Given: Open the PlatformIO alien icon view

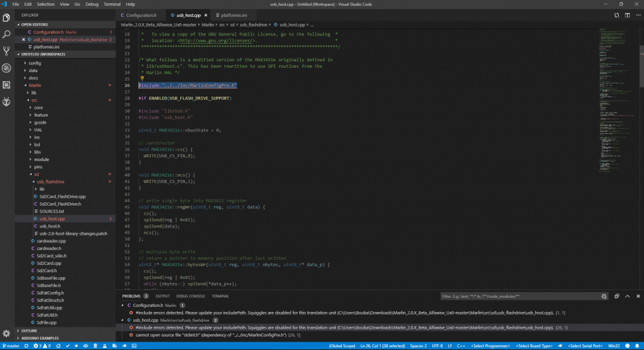Looking at the screenshot, I should (6, 102).
